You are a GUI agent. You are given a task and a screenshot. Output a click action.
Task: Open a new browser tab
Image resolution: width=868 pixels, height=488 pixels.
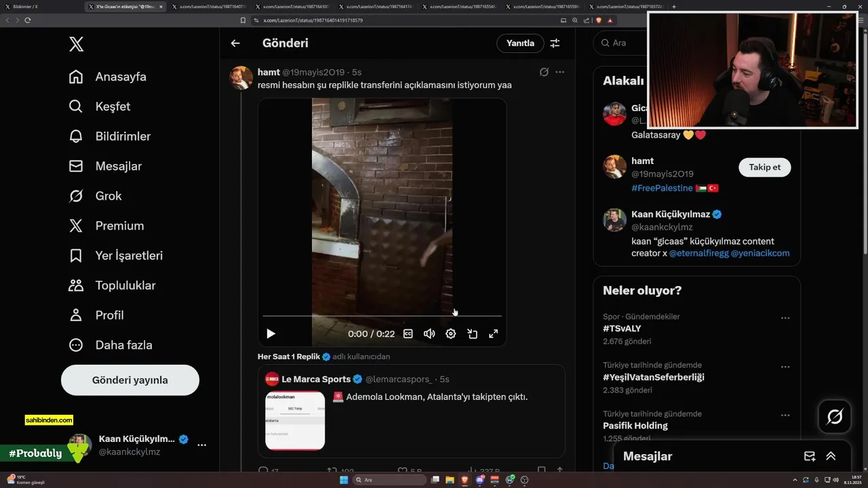(673, 6)
